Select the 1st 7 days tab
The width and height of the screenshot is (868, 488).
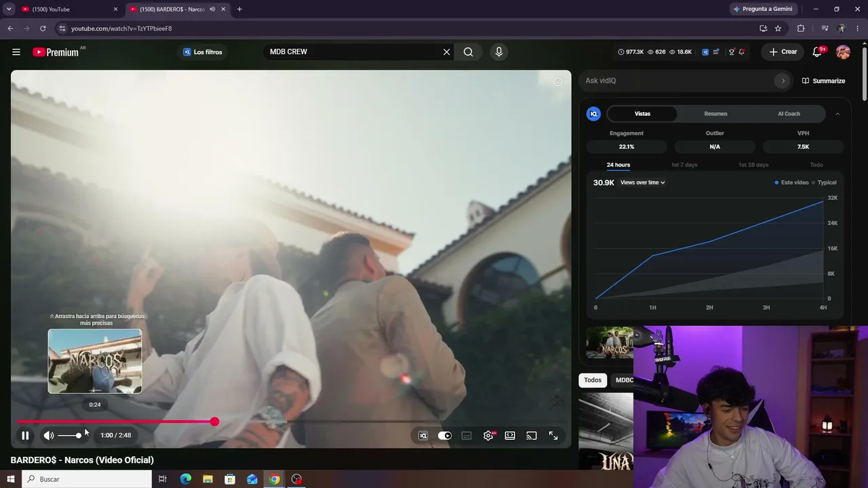[x=684, y=165]
